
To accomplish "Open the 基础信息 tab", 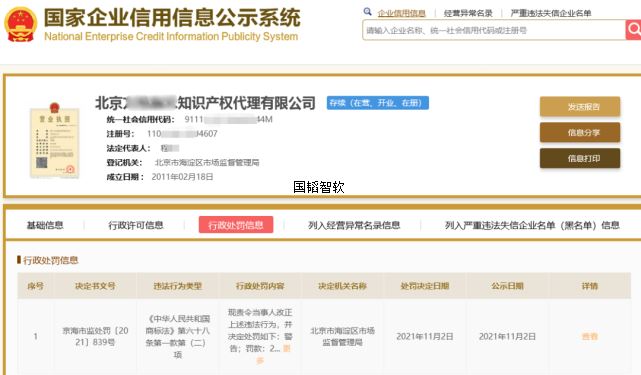I will (45, 225).
